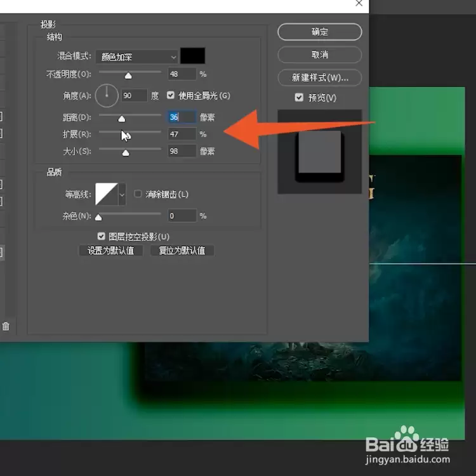Click 确定 to confirm layer style

click(x=320, y=32)
